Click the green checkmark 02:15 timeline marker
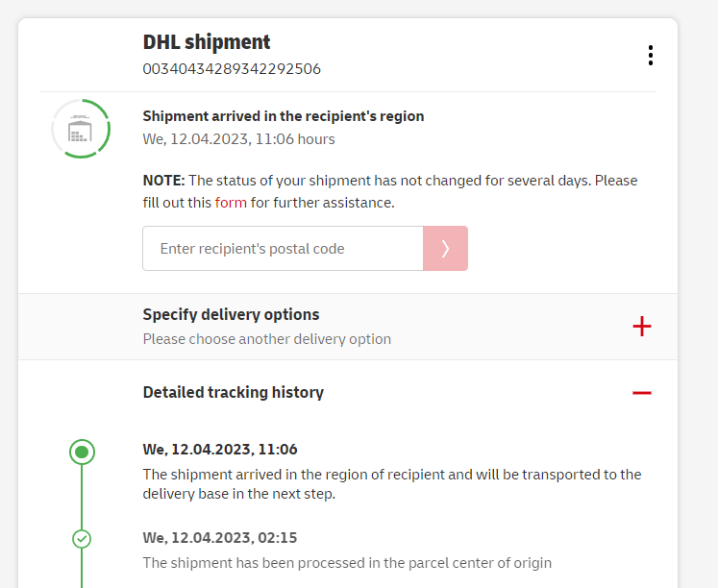The image size is (718, 588). coord(82,539)
